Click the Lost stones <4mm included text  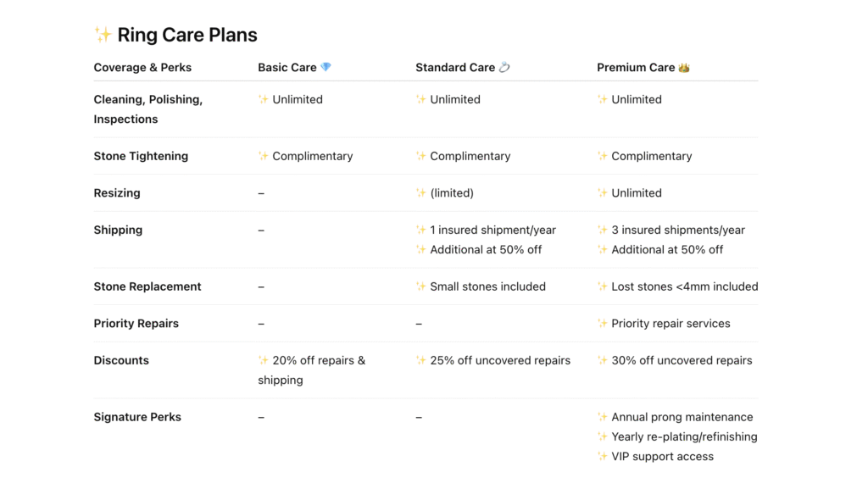click(684, 286)
